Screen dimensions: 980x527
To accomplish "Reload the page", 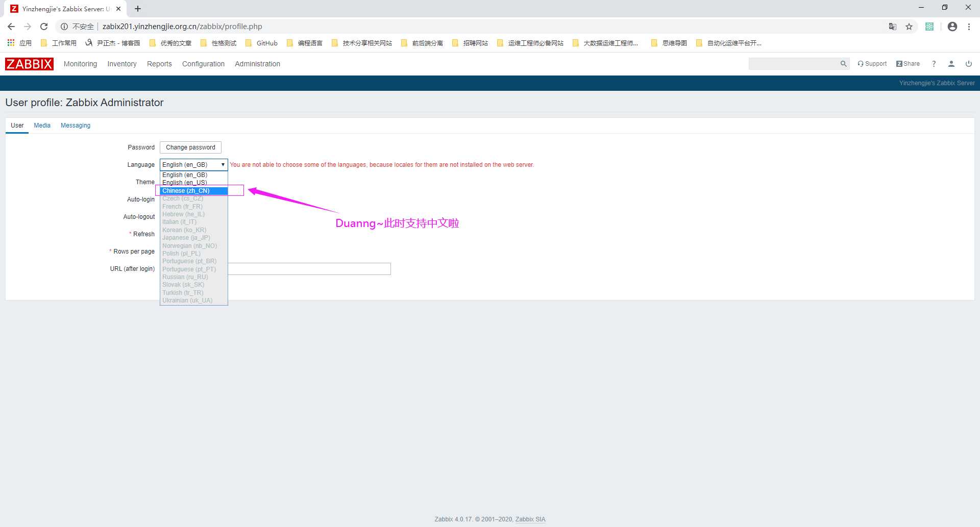I will pyautogui.click(x=44, y=27).
